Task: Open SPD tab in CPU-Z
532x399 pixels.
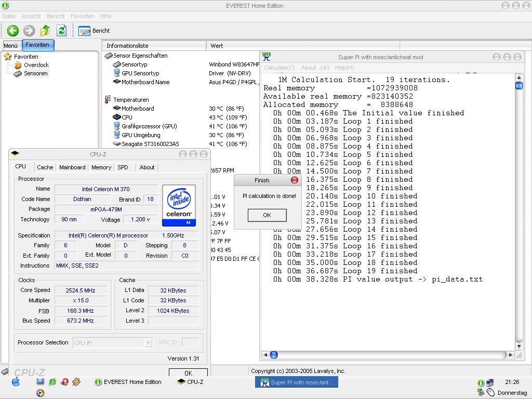Action: point(123,167)
